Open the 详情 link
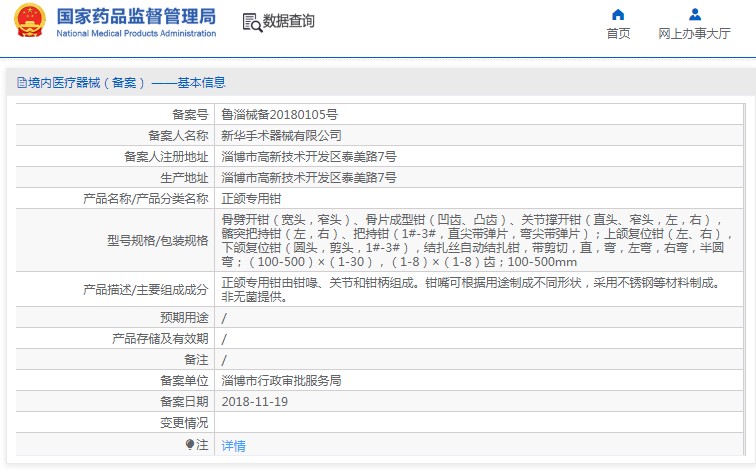This screenshot has height=470, width=756. [233, 445]
